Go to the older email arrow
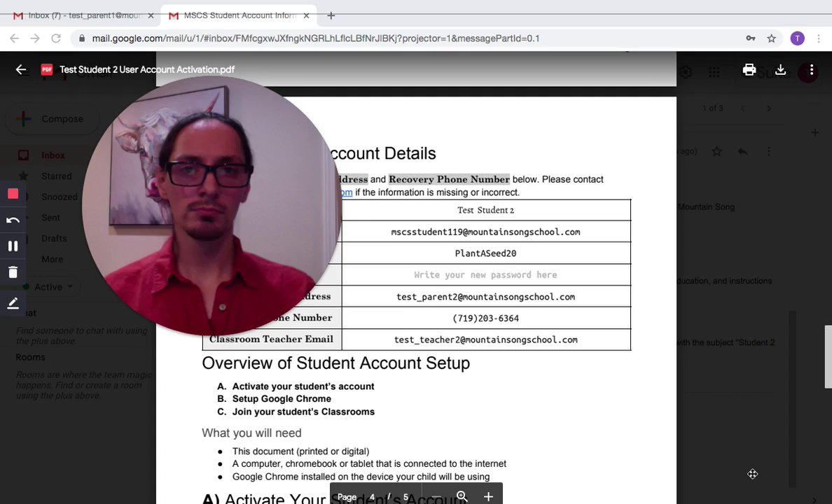 769,108
